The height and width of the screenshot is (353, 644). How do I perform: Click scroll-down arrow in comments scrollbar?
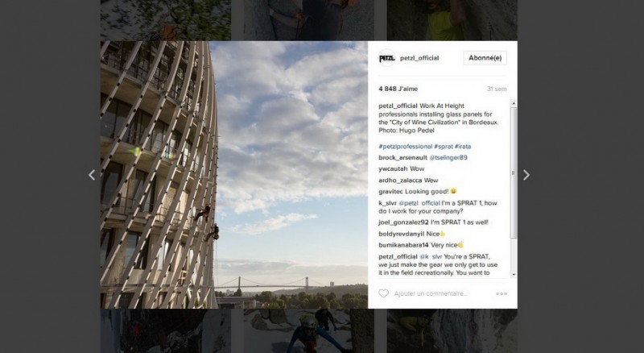514,274
